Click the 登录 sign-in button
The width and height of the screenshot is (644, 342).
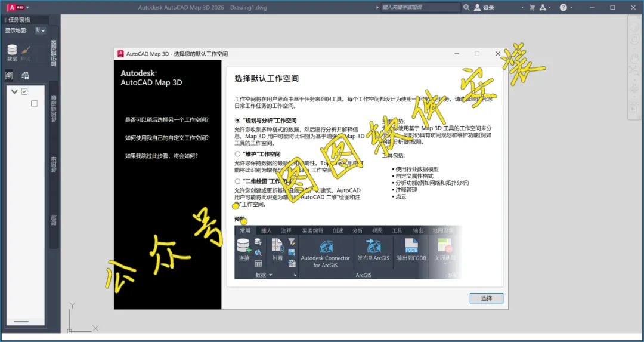click(484, 7)
